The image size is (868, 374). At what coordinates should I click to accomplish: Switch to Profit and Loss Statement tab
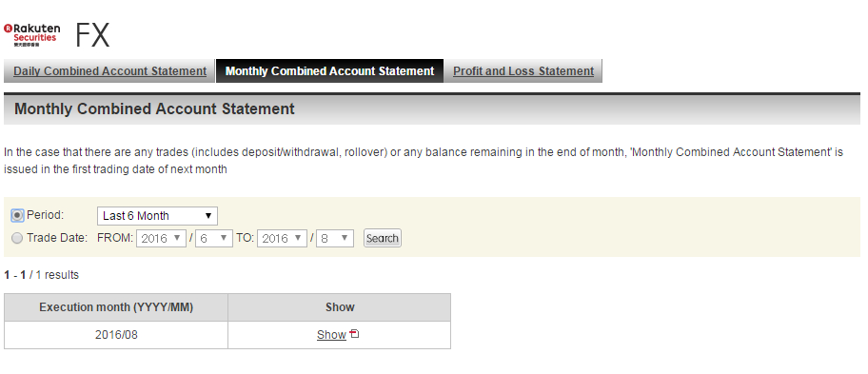(523, 71)
